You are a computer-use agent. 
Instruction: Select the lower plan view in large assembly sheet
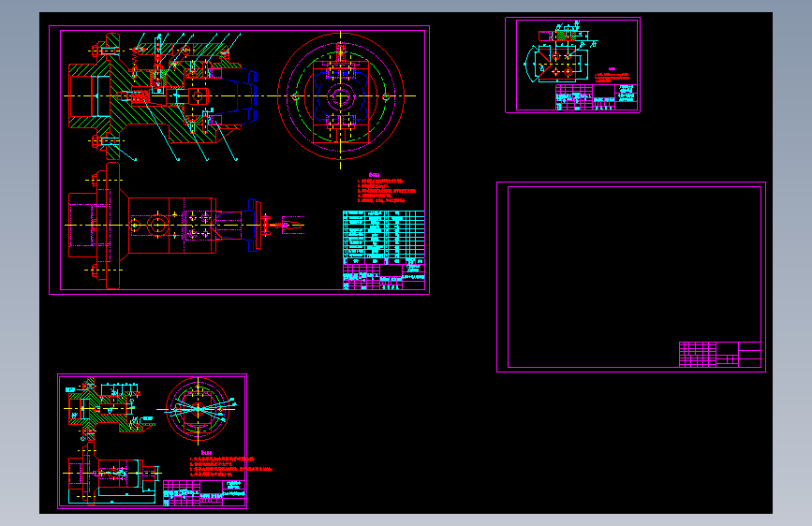(186, 226)
